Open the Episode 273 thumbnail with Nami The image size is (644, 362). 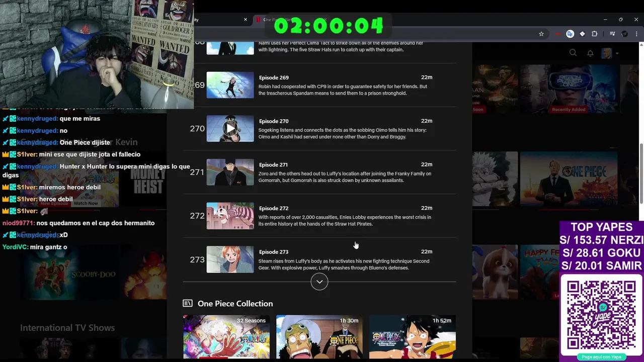pyautogui.click(x=230, y=259)
